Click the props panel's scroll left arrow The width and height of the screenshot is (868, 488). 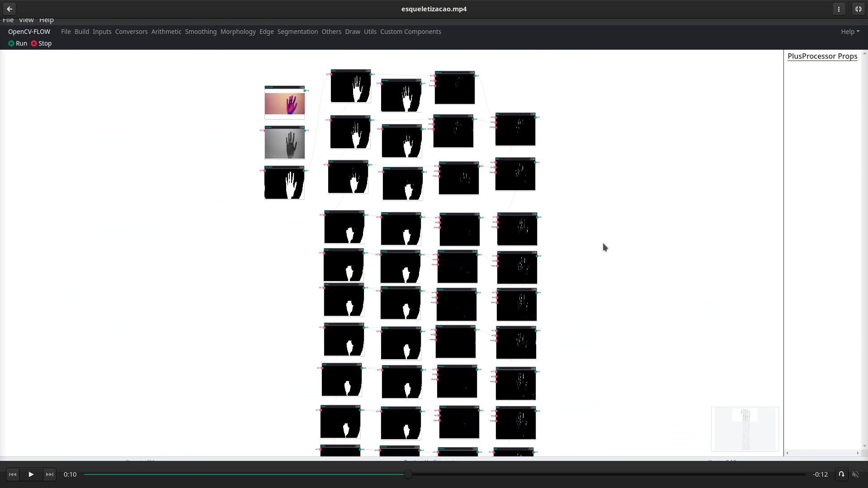(788, 453)
